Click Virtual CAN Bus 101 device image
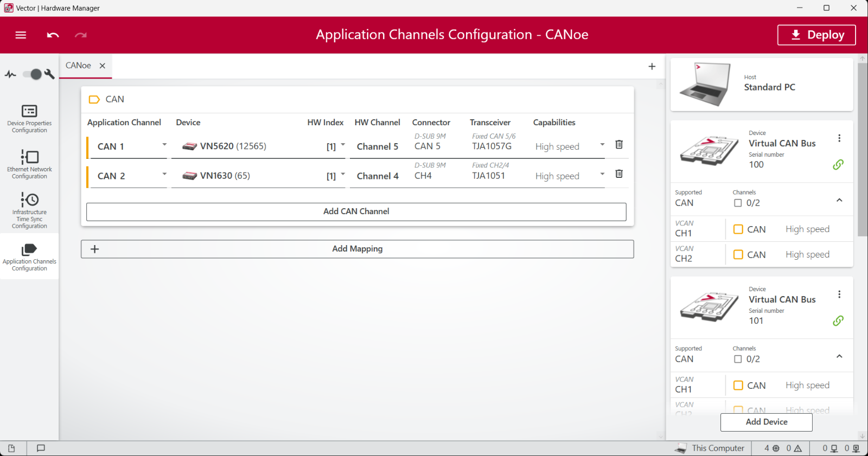 pos(710,306)
